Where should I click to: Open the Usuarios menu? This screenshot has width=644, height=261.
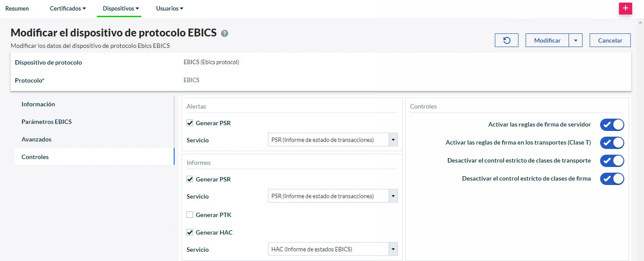click(x=169, y=8)
